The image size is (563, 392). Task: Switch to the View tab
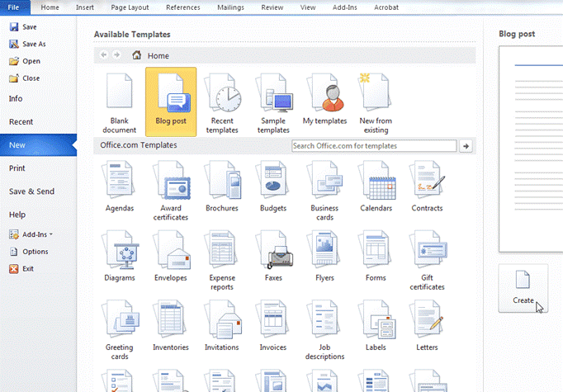coord(308,7)
